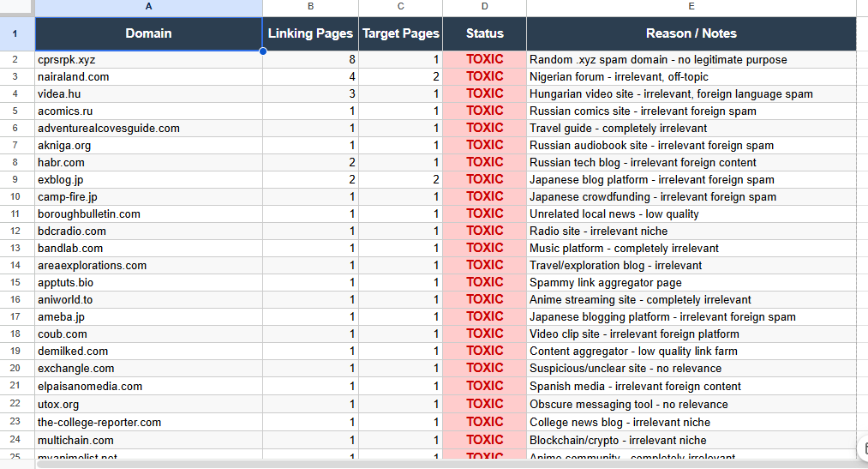This screenshot has width=868, height=469.
Task: Select the utox.org domain cell
Action: [148, 404]
